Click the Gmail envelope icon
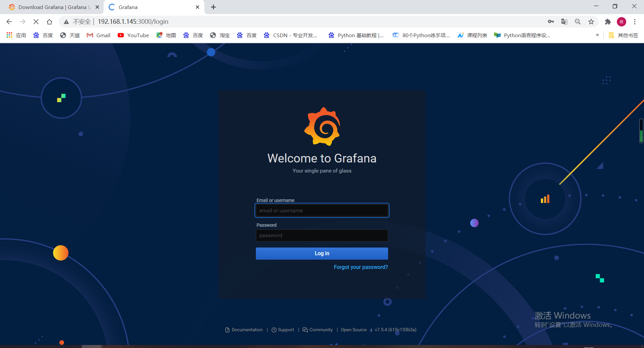The width and height of the screenshot is (644, 348). point(90,35)
